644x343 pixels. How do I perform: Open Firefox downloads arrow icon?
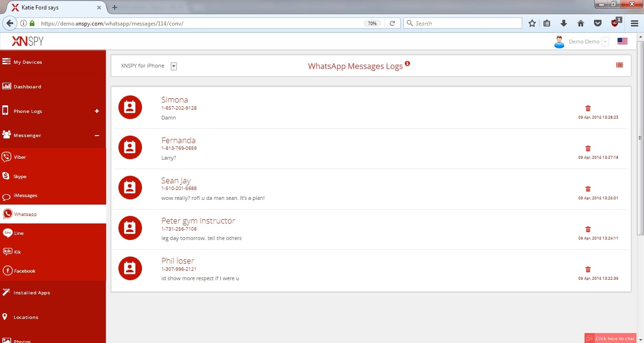pyautogui.click(x=563, y=23)
